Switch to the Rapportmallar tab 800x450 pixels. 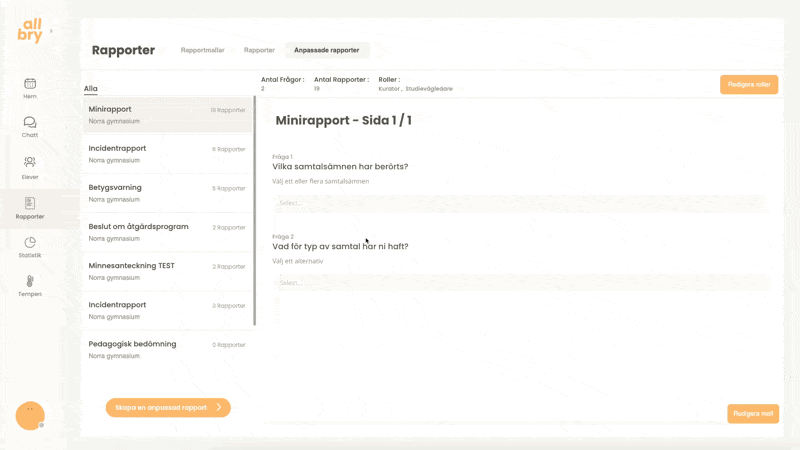point(202,50)
